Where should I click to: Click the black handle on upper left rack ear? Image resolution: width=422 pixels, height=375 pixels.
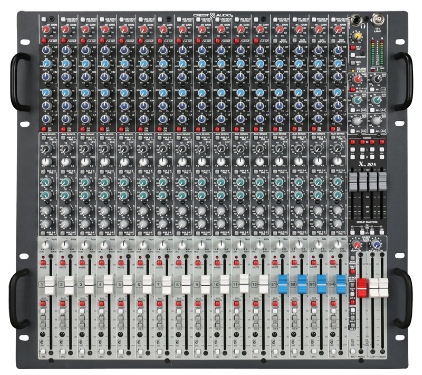click(18, 82)
